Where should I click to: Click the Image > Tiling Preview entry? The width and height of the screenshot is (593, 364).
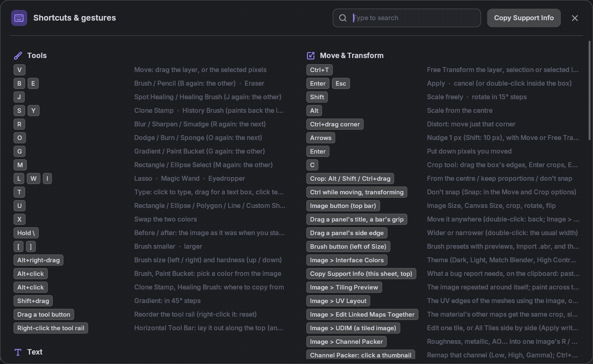coord(344,287)
